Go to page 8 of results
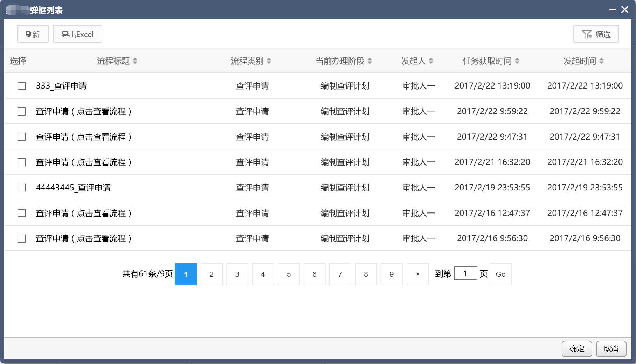The width and height of the screenshot is (636, 364). tap(366, 274)
